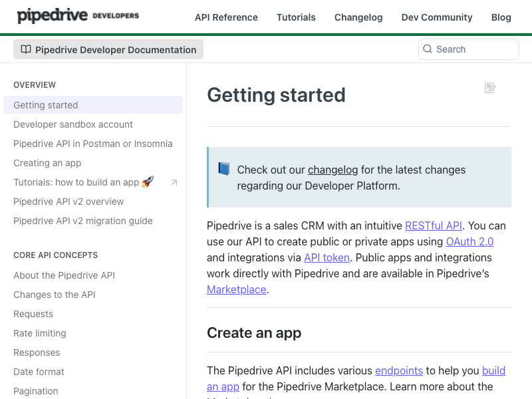Screen dimensions: 532x399
Task: Click the Create an app heading
Action: 254,333
